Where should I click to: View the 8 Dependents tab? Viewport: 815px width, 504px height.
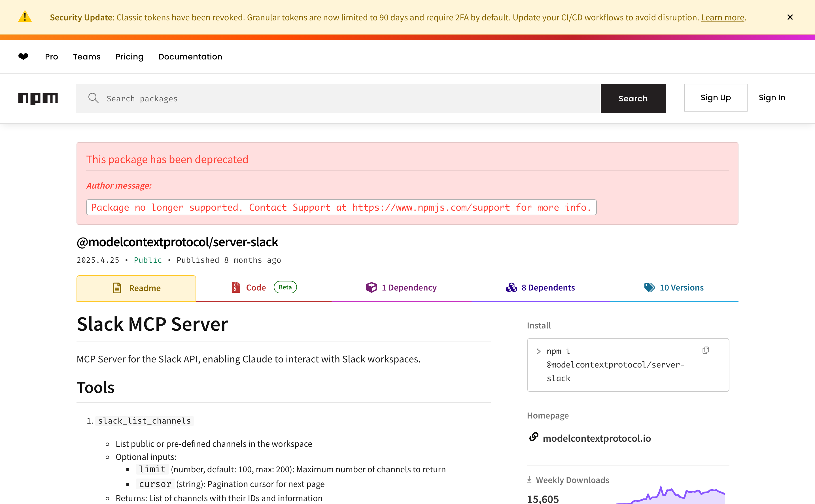(x=540, y=287)
